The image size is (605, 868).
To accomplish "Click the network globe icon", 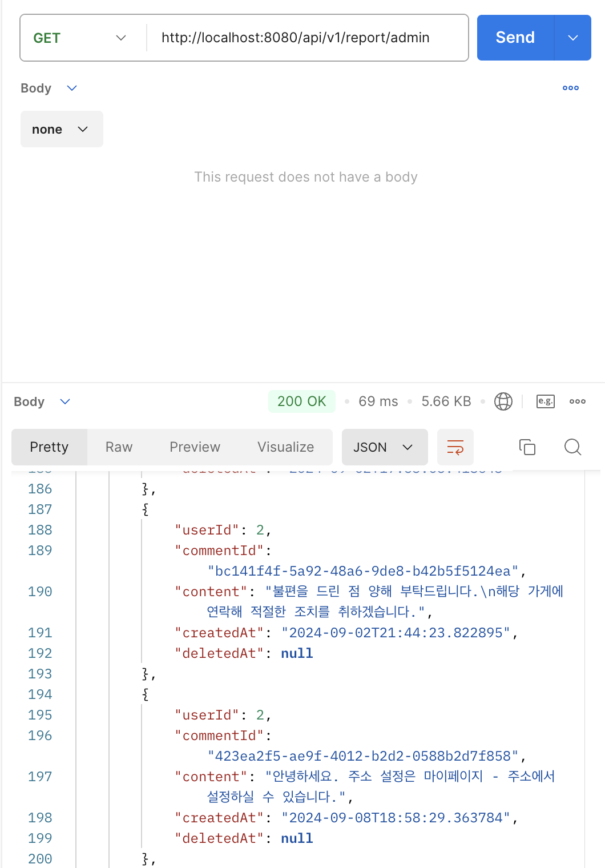I will 503,401.
